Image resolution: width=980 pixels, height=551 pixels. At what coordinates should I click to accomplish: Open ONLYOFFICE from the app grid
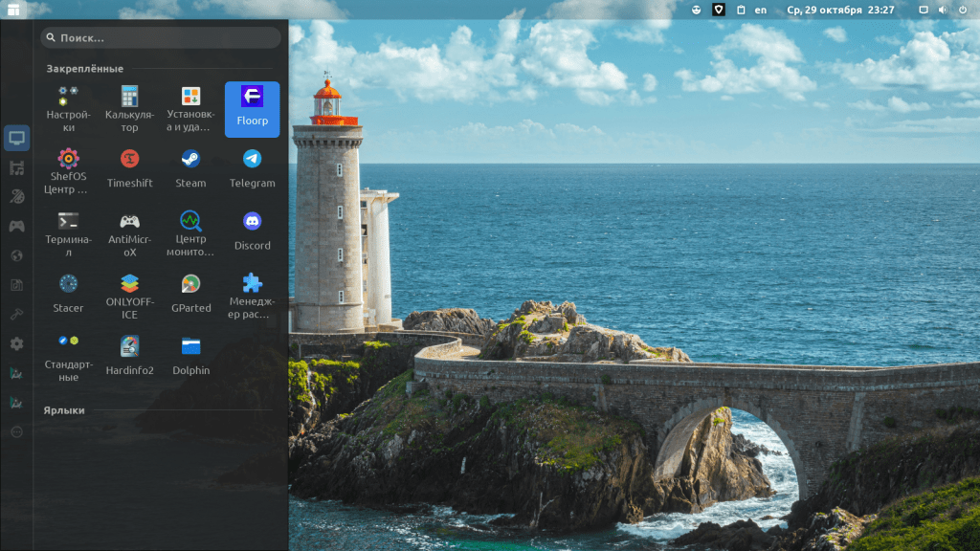[129, 293]
